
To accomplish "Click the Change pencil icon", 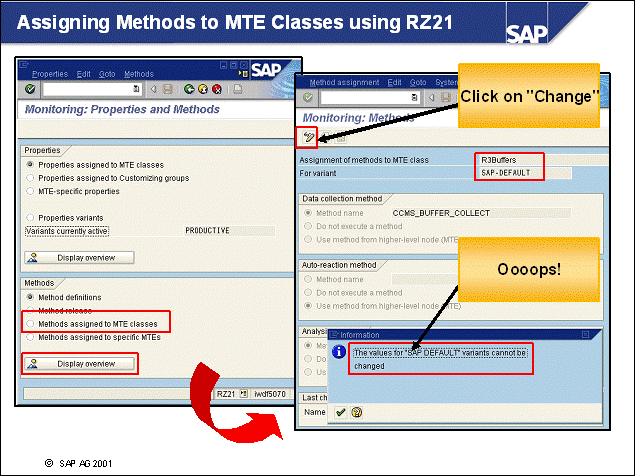I will (x=309, y=135).
